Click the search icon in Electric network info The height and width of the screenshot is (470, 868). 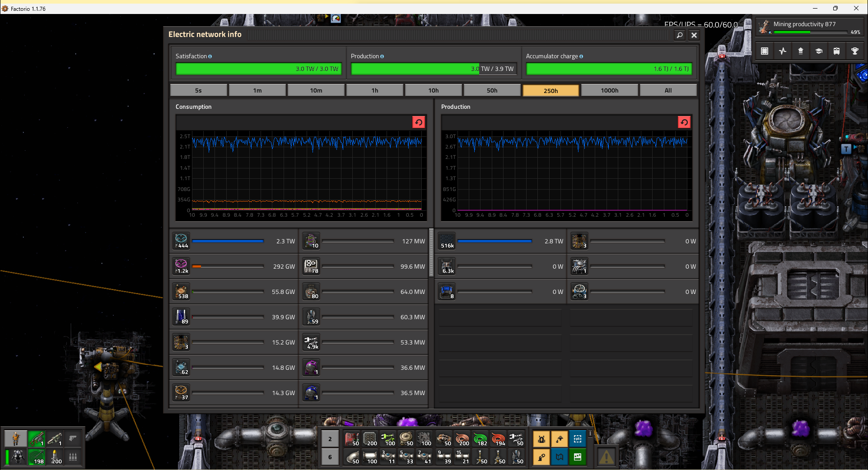click(680, 35)
